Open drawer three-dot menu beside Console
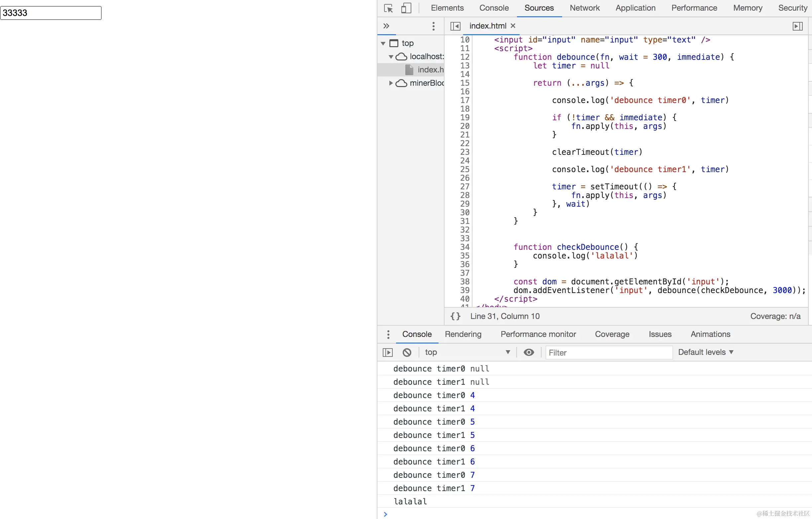This screenshot has height=519, width=812. 388,334
